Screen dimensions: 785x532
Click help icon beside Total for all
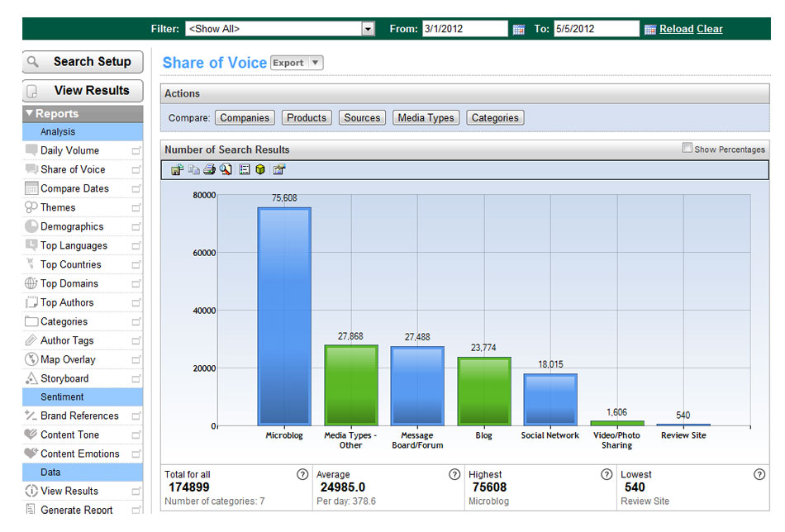coord(302,474)
